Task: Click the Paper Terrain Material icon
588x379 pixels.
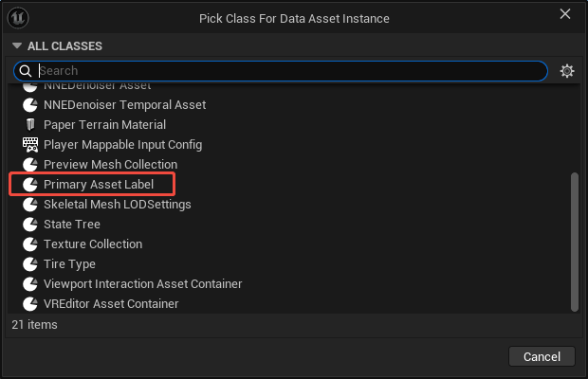Action: coord(29,125)
